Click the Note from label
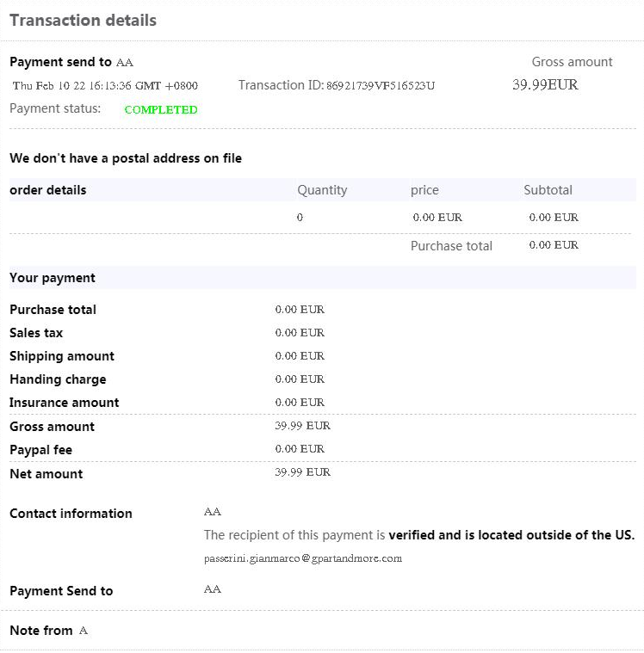The height and width of the screenshot is (653, 644). (41, 631)
